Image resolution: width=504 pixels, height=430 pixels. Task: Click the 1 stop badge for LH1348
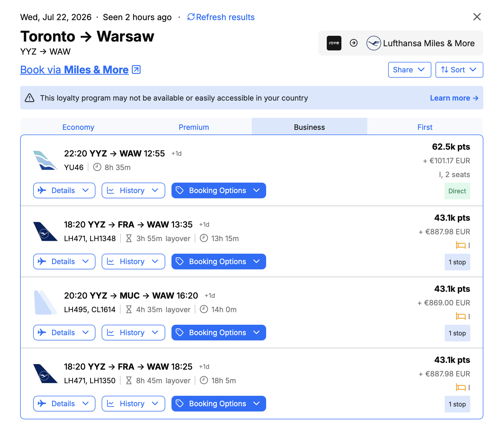(457, 262)
